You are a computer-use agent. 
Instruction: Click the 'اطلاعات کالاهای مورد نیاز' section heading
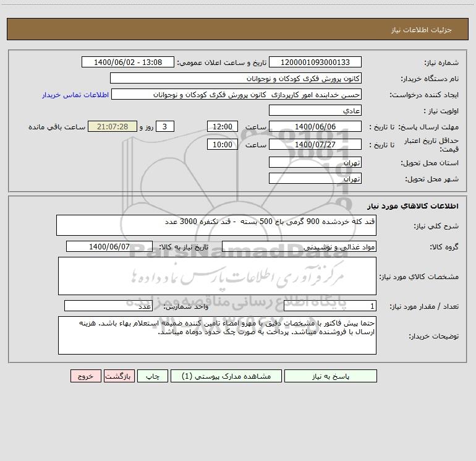412,206
